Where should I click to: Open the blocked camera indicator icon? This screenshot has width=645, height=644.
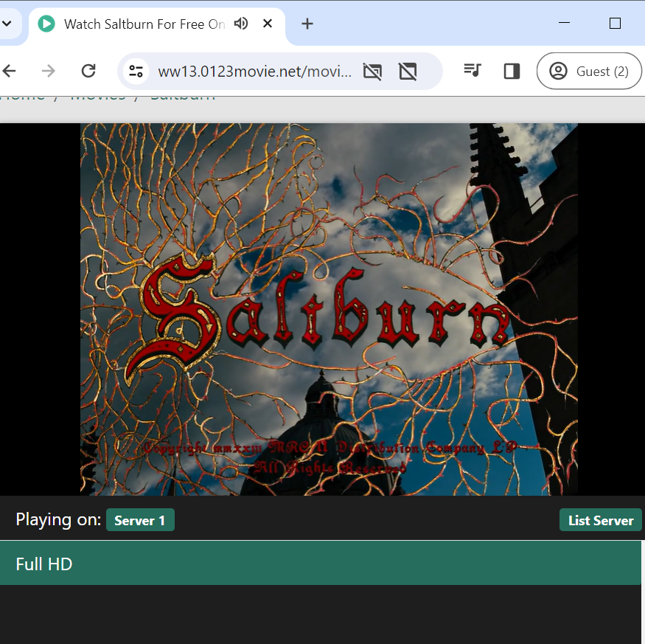click(372, 72)
